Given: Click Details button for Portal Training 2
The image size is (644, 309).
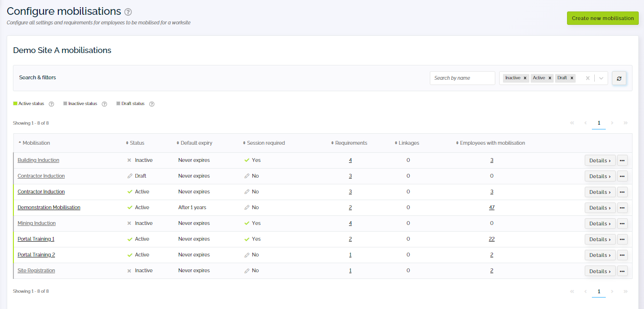Looking at the screenshot, I should [600, 255].
